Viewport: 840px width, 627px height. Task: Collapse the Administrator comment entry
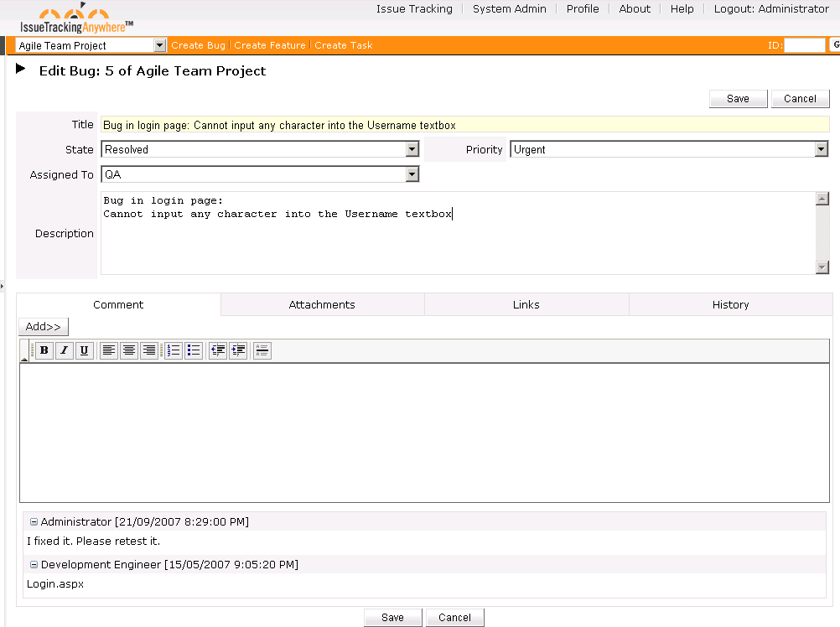click(x=33, y=521)
